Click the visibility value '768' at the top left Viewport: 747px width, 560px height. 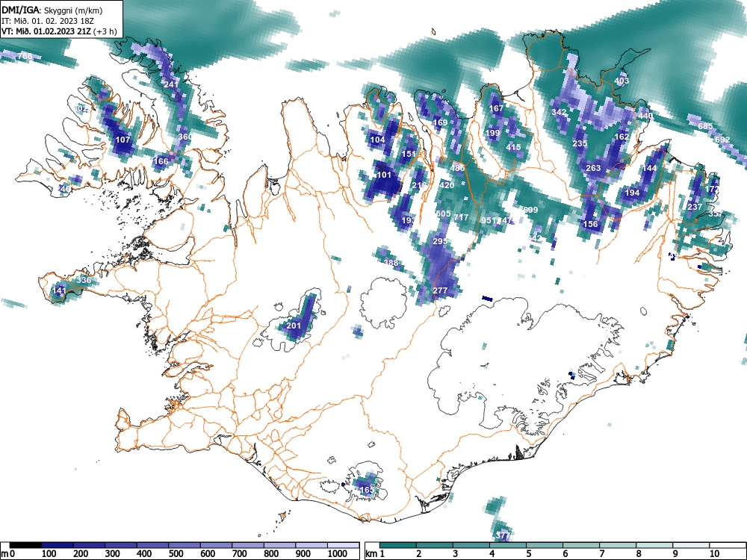pos(25,56)
